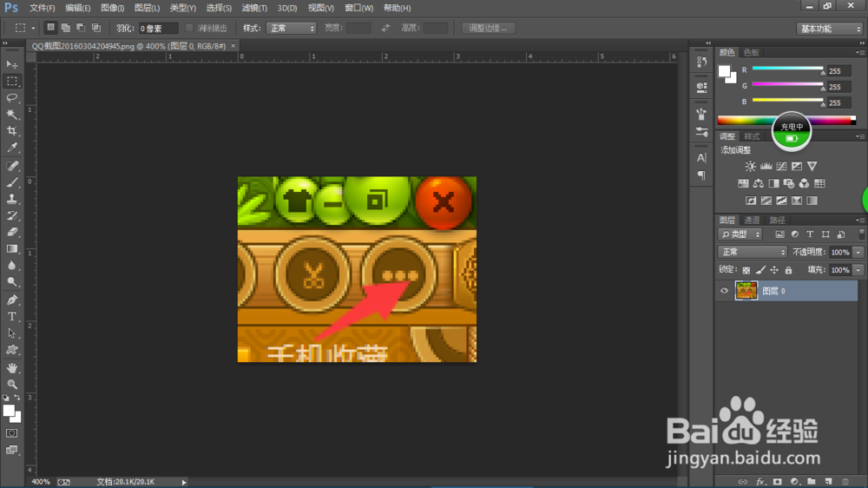Select the Move tool
This screenshot has height=488, width=868.
pyautogui.click(x=11, y=65)
